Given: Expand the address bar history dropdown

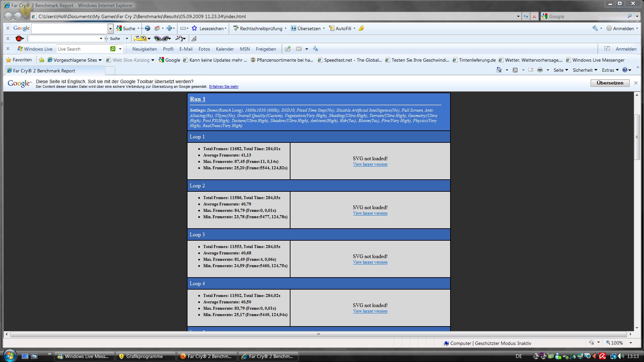Looking at the screenshot, I should click(x=518, y=16).
